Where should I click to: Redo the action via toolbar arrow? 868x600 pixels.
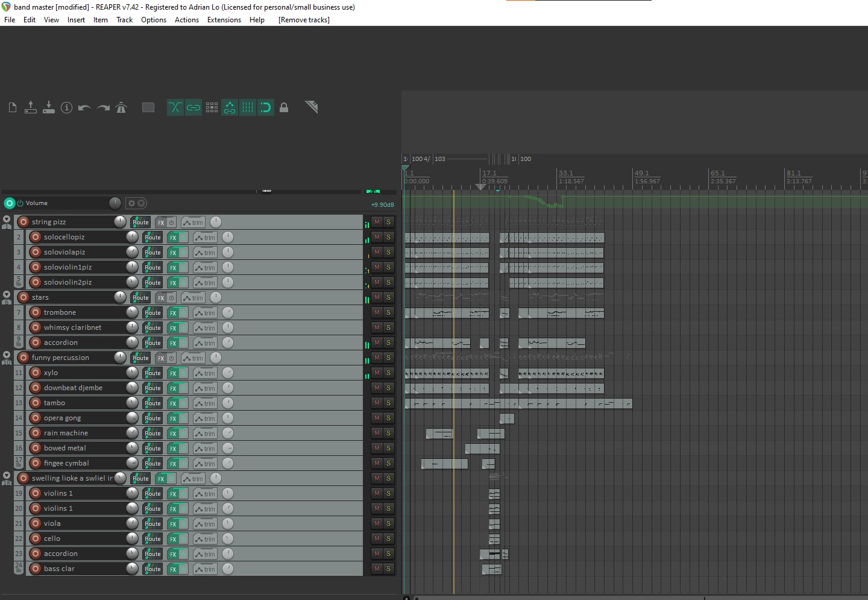[x=103, y=108]
